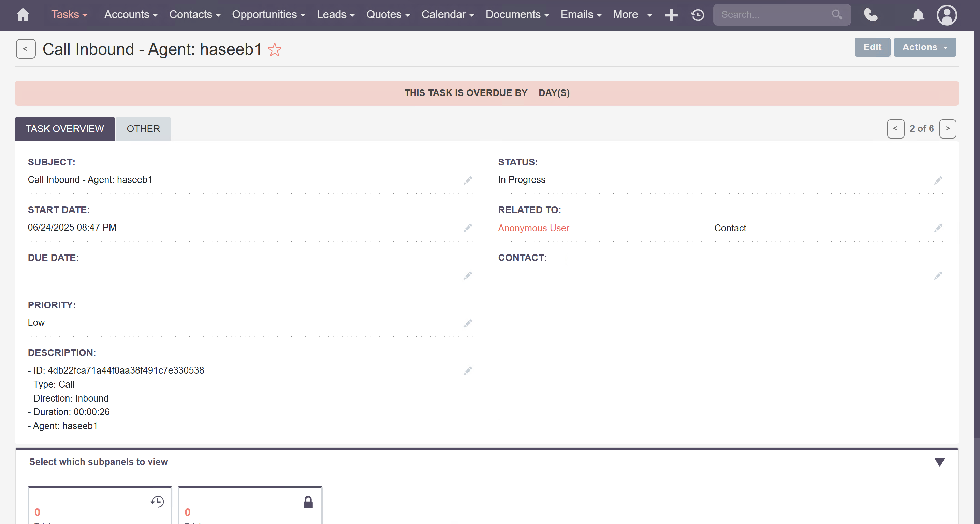Open the Actions dropdown
The image size is (980, 524).
click(924, 47)
